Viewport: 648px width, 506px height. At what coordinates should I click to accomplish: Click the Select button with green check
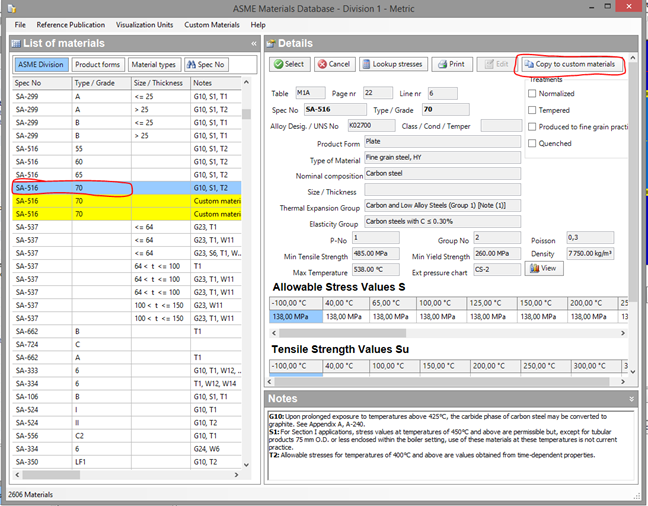pyautogui.click(x=289, y=64)
